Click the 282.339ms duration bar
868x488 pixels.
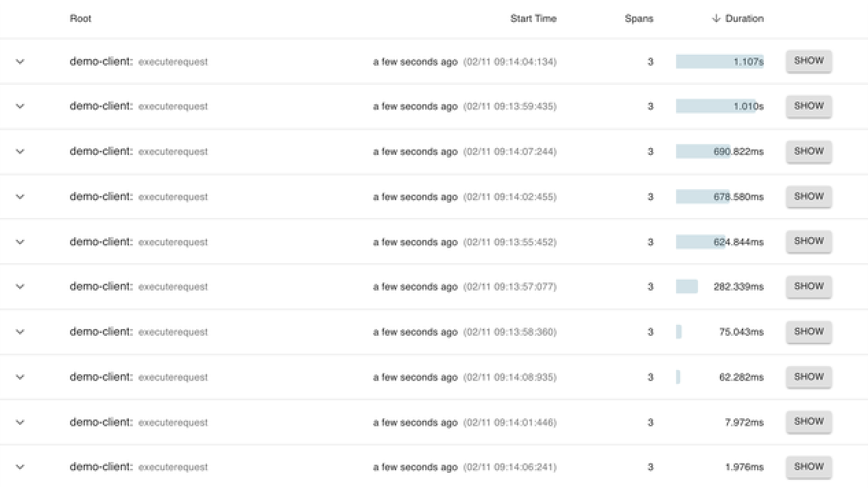[x=687, y=286]
